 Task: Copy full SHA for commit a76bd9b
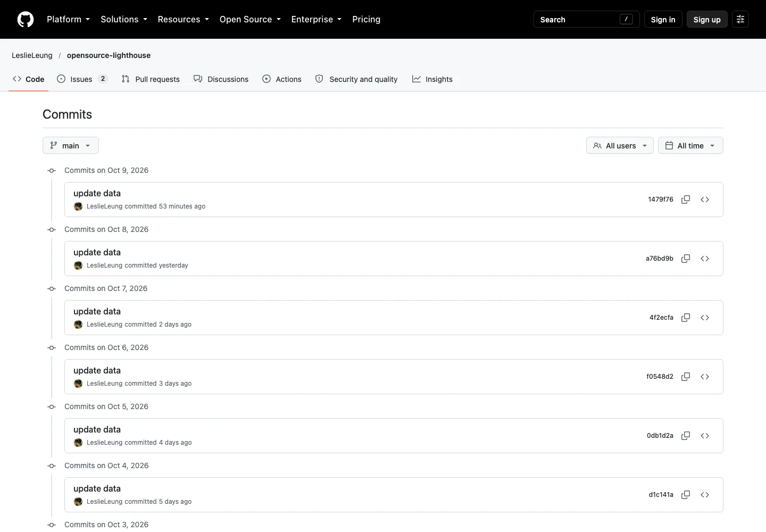click(x=686, y=259)
